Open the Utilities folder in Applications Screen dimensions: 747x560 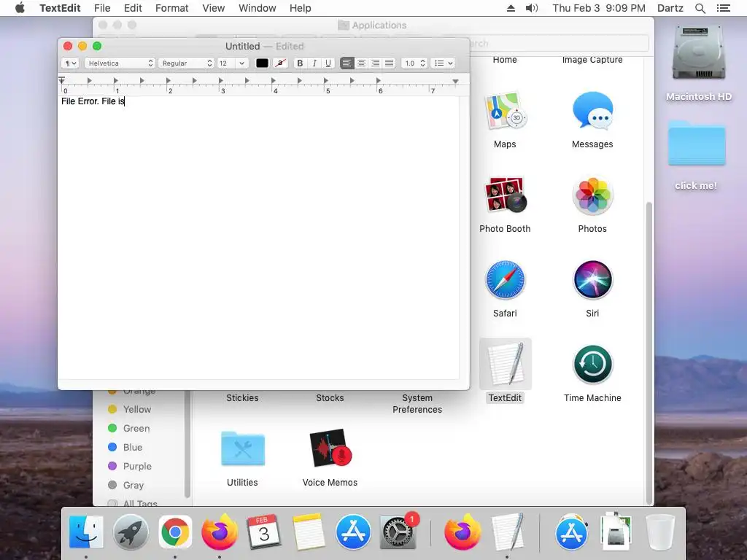[x=242, y=448]
